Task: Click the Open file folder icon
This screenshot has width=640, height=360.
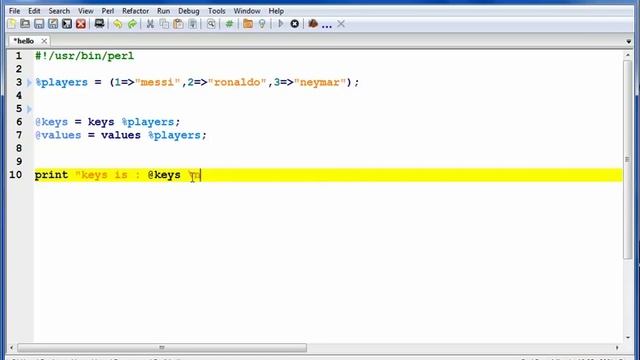Action: 25,24
